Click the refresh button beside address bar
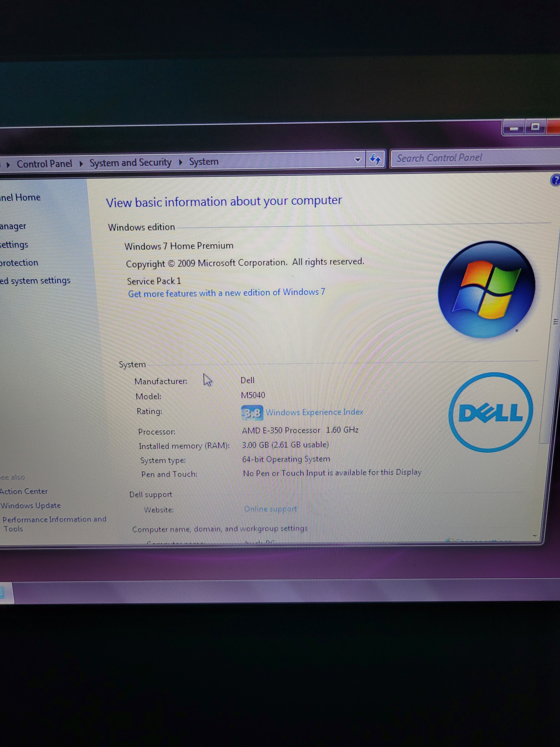Image resolution: width=560 pixels, height=747 pixels. point(375,159)
